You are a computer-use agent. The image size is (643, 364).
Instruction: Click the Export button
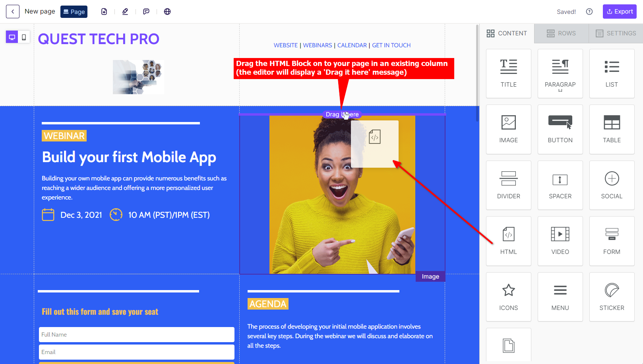click(x=620, y=12)
